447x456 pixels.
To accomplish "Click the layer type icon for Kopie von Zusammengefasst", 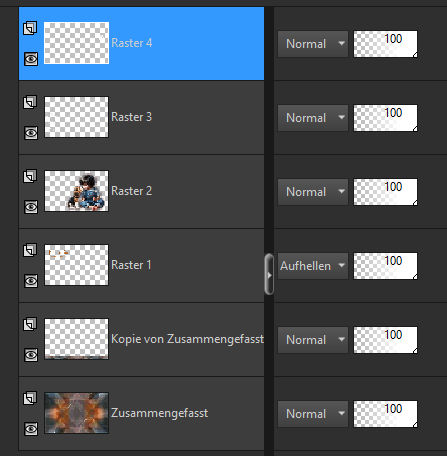I will click(30, 324).
